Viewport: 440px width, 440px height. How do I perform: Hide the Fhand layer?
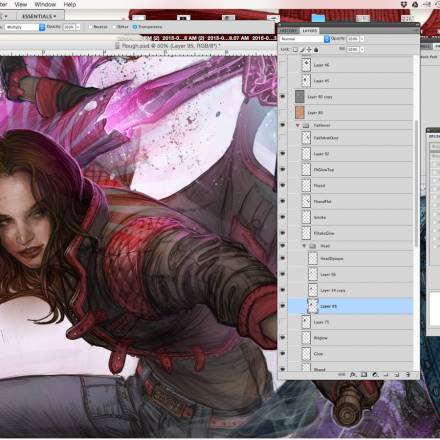coord(283,185)
